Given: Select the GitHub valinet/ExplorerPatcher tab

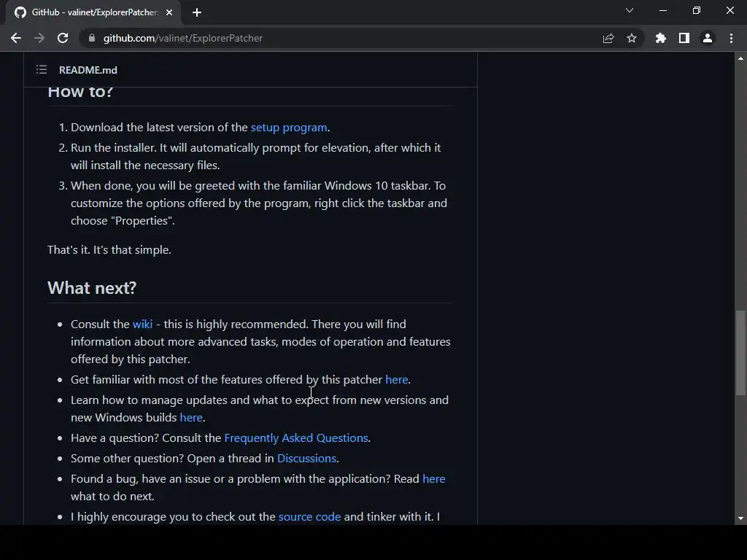Looking at the screenshot, I should [93, 12].
